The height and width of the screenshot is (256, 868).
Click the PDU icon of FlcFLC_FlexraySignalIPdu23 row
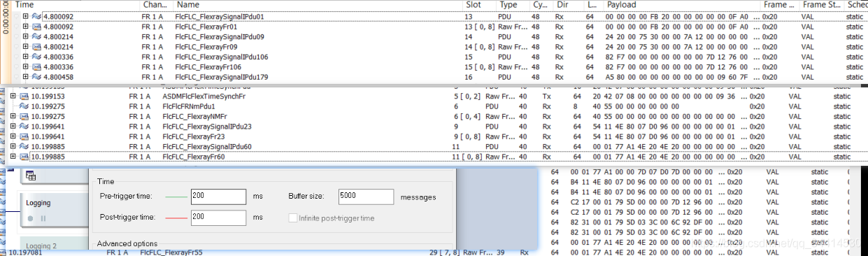(x=23, y=127)
